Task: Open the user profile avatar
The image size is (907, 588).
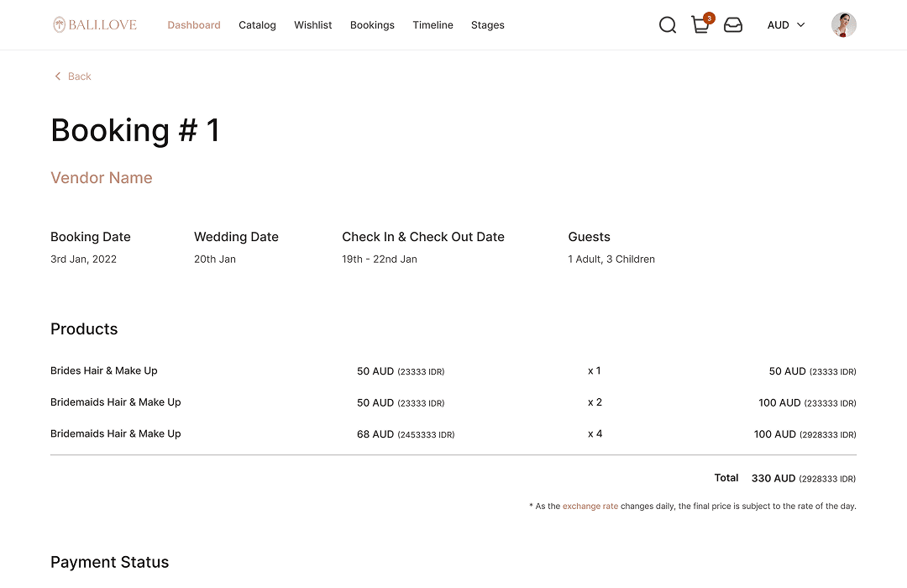Action: tap(843, 24)
